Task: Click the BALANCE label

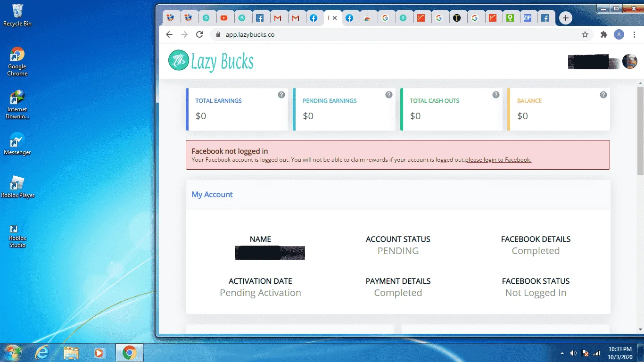Action: pos(529,101)
